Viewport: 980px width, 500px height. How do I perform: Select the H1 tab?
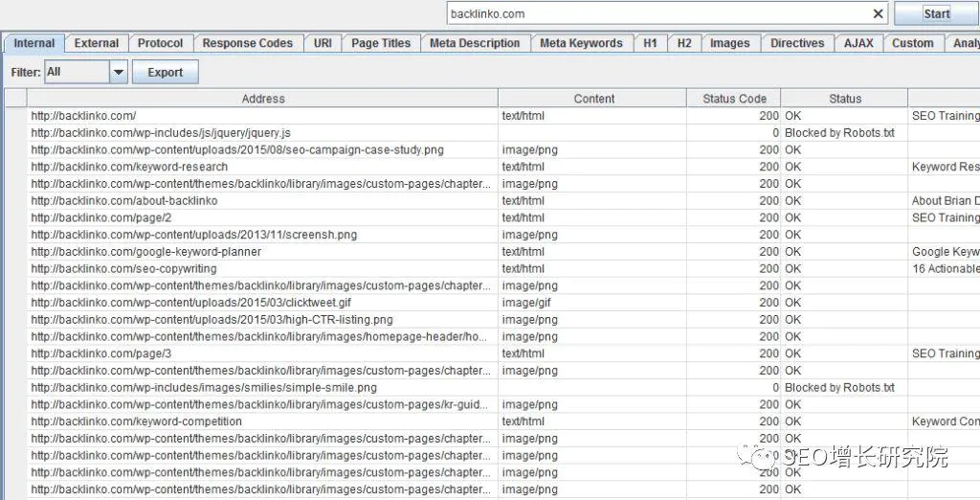pos(651,43)
